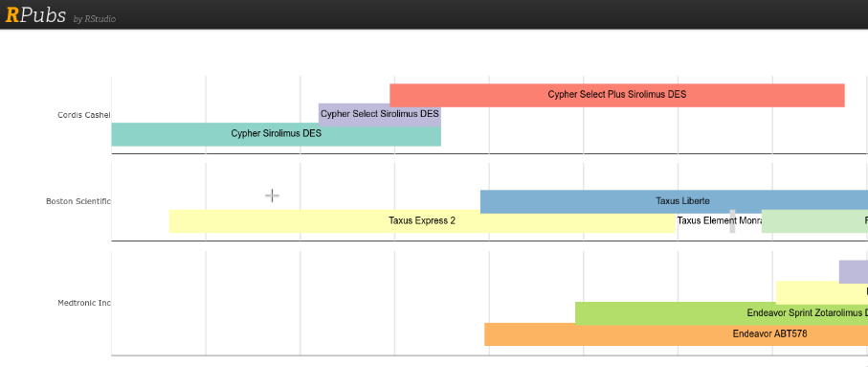Screen dimensions: 868x367
Task: Select the orange Endeavor ABT578 bar
Action: click(x=676, y=334)
